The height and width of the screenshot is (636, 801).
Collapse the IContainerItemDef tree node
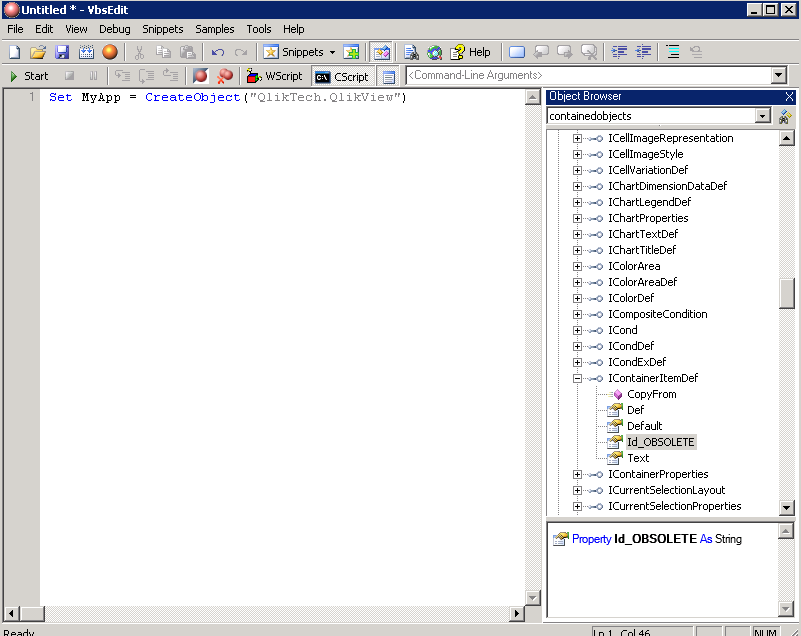coord(577,378)
